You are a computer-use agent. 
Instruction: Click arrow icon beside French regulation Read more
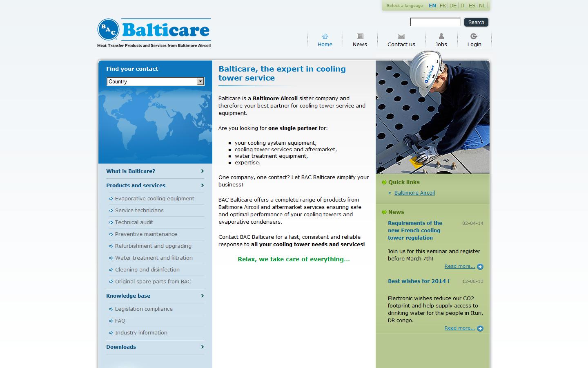point(480,267)
